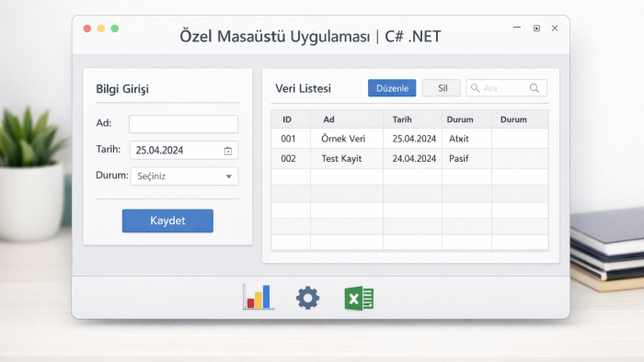The height and width of the screenshot is (362, 644).
Task: Click the green traffic-light dot
Action: click(115, 28)
